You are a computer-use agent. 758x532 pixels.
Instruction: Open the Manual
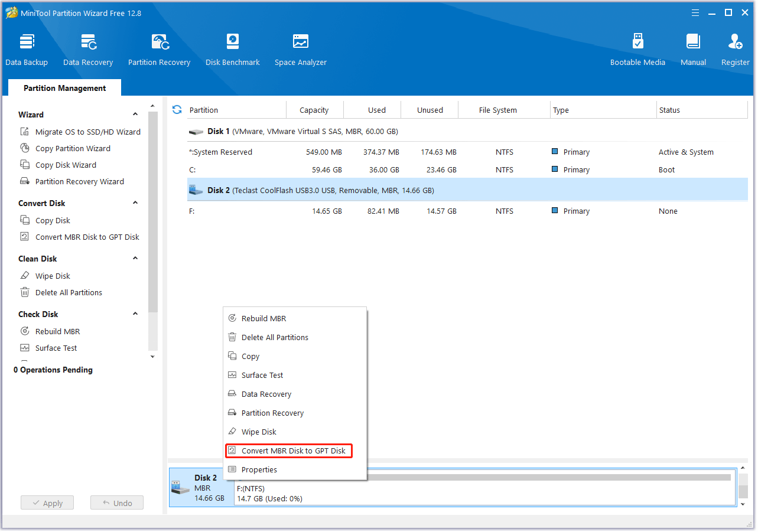click(x=693, y=50)
